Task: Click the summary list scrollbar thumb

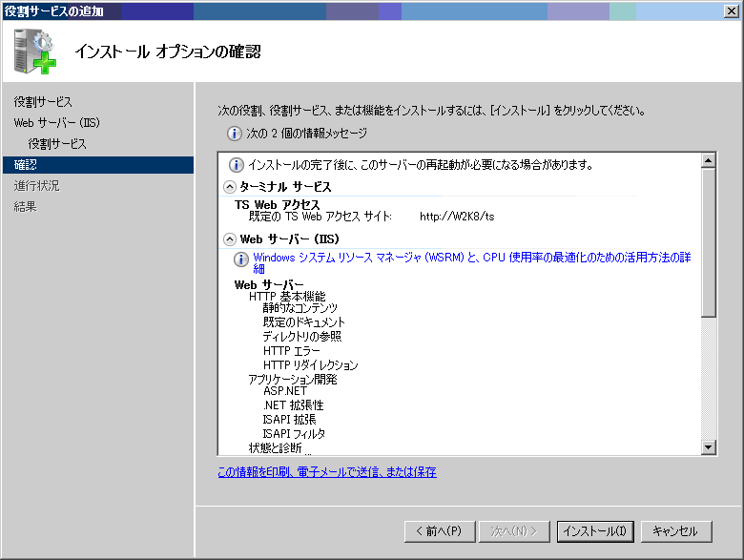Action: [x=709, y=242]
